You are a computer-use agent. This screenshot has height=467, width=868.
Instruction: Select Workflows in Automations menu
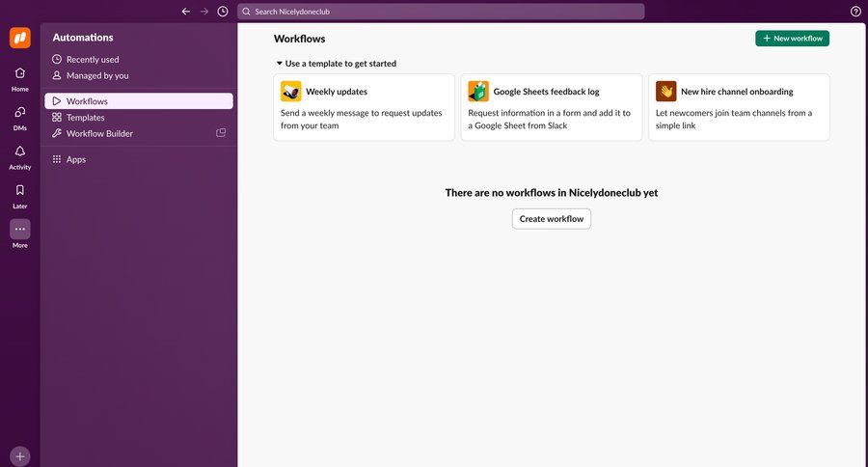pos(139,100)
